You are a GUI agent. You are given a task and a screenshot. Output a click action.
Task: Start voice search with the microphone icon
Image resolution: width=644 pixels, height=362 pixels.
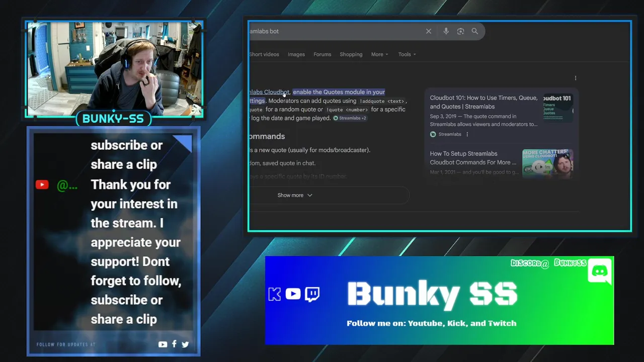[x=446, y=31]
